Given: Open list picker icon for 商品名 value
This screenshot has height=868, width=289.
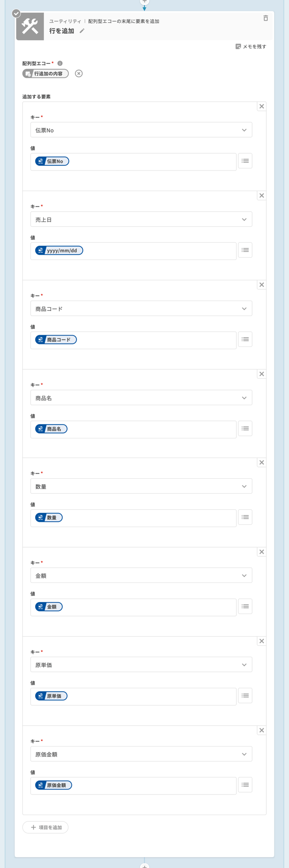Looking at the screenshot, I should 245,428.
